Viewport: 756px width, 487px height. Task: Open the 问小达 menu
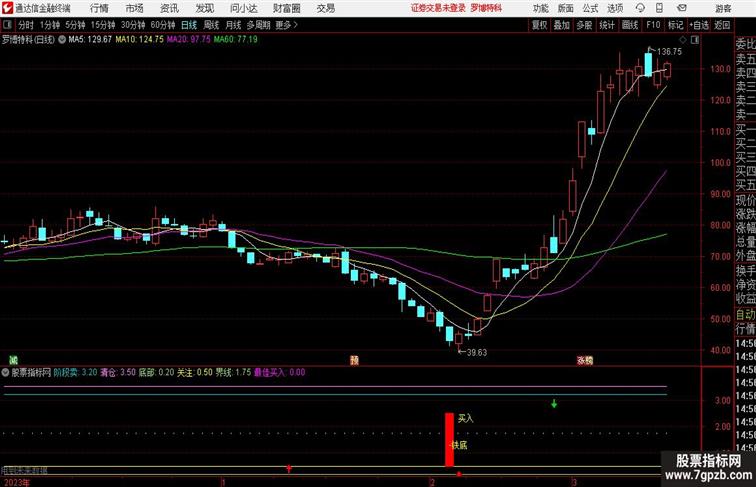(244, 8)
